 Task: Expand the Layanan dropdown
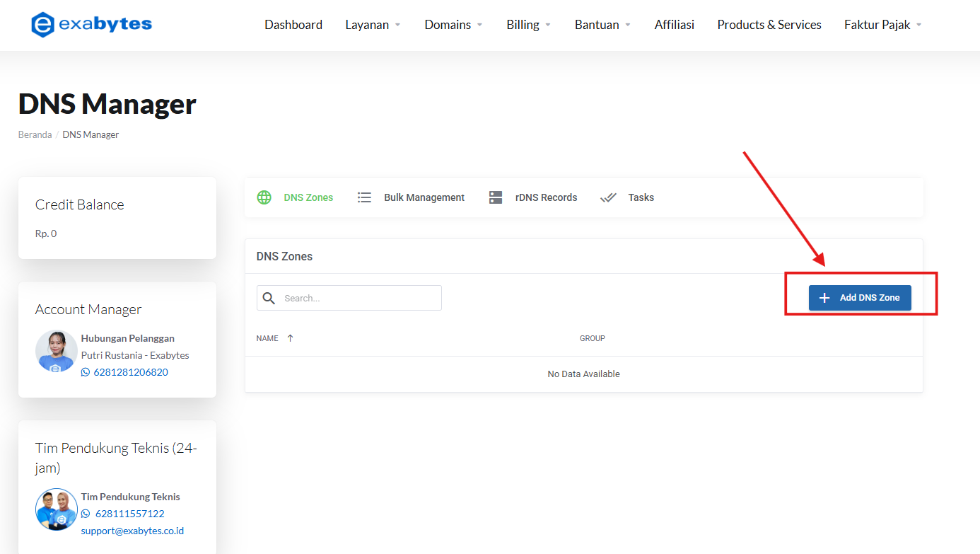(373, 24)
